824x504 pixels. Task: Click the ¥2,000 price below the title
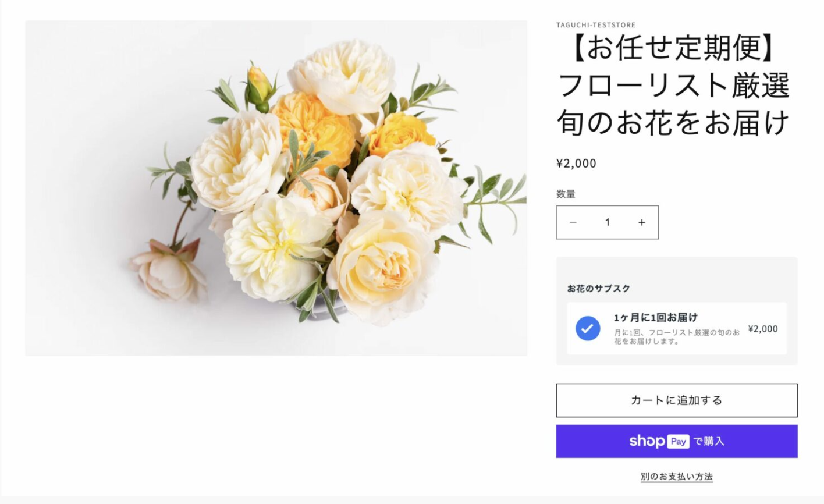pyautogui.click(x=576, y=164)
